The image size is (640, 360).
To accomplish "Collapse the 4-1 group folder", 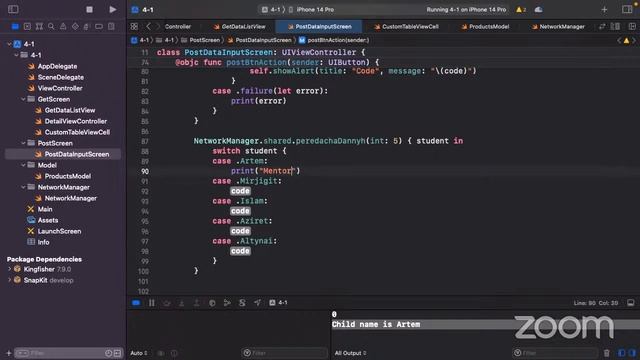I will click(16, 55).
